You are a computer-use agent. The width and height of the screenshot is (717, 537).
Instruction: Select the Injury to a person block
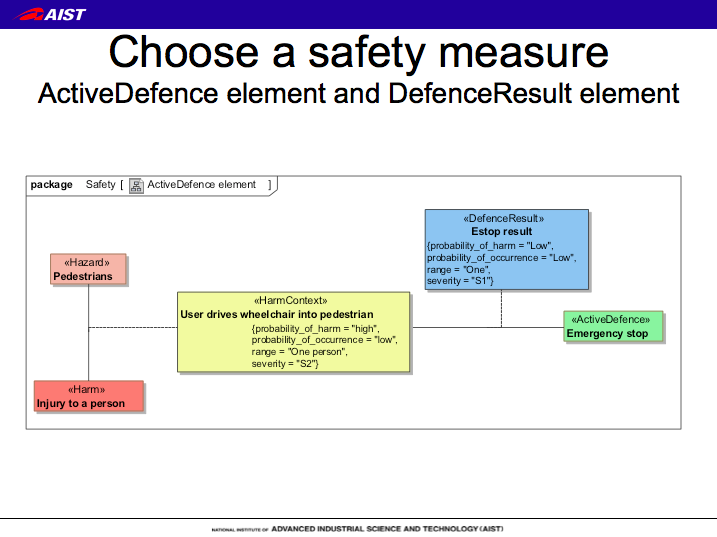(x=89, y=396)
